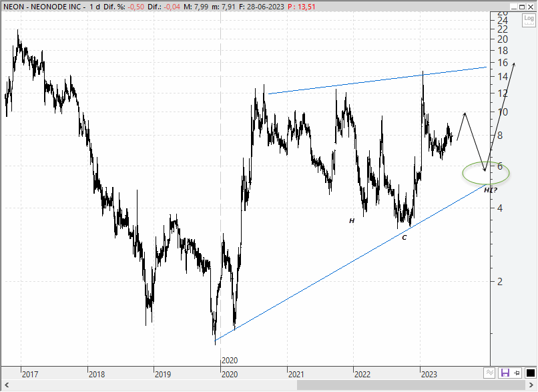Maximize the NEON chart window
Screen dimensions: 538x392
point(522,7)
